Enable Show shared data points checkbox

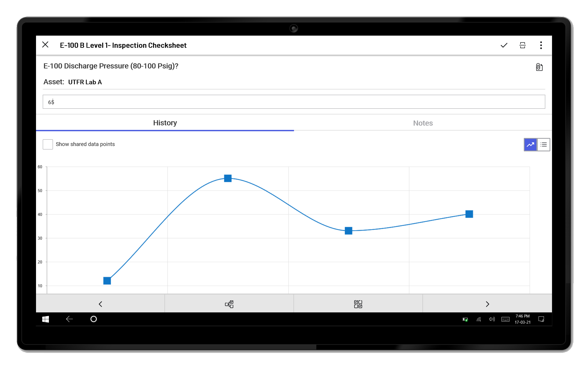point(48,144)
